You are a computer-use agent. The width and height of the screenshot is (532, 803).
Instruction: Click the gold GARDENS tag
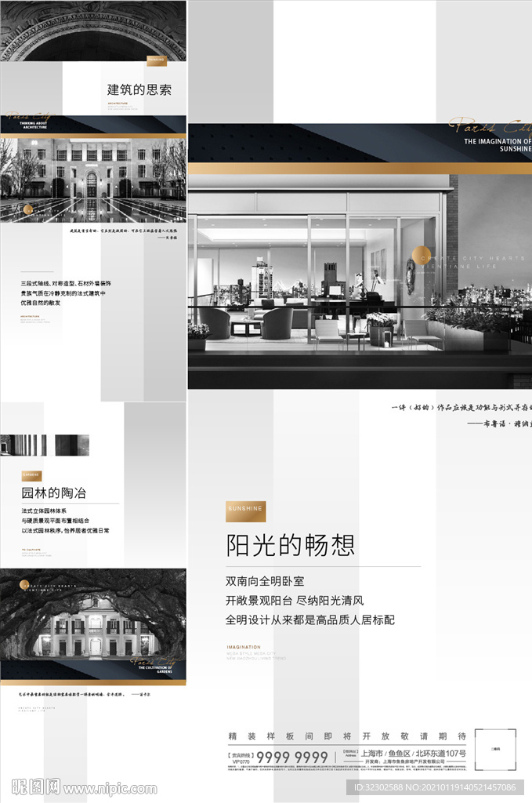click(31, 475)
